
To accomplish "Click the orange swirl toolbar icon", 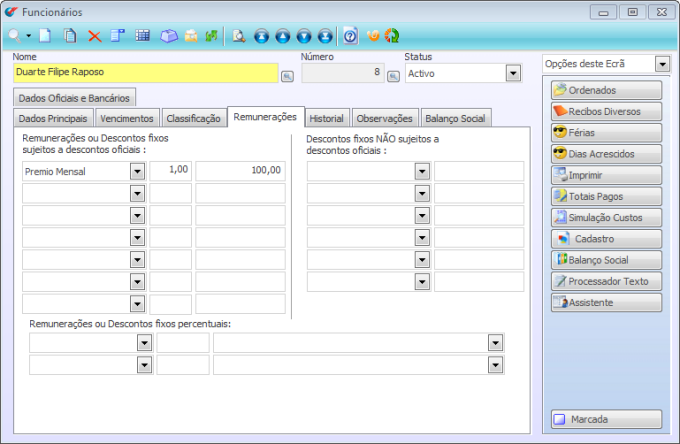I will click(373, 36).
